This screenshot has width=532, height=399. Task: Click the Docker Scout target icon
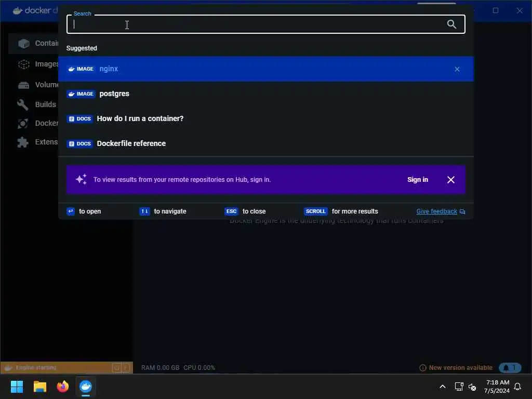click(x=23, y=124)
